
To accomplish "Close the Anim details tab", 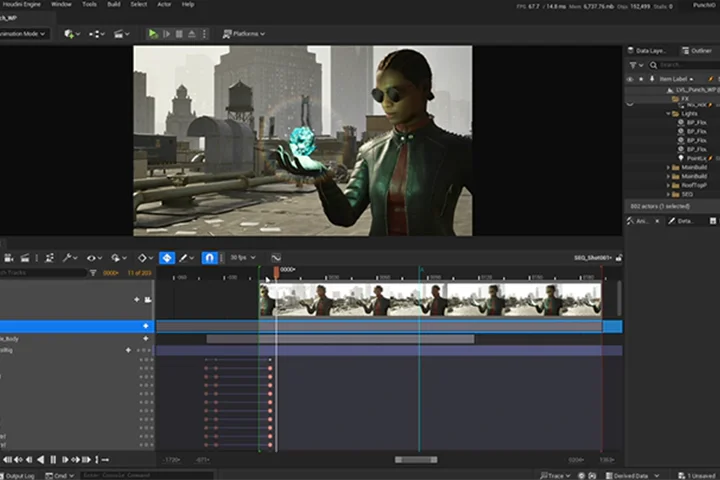I will (657, 221).
